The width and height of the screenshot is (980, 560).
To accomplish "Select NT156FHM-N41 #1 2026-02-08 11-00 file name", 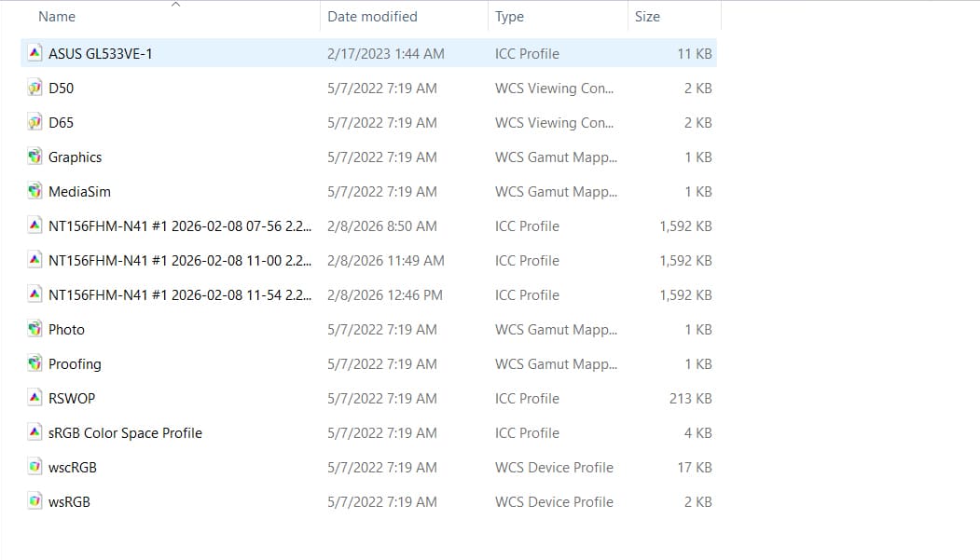I will coord(180,260).
